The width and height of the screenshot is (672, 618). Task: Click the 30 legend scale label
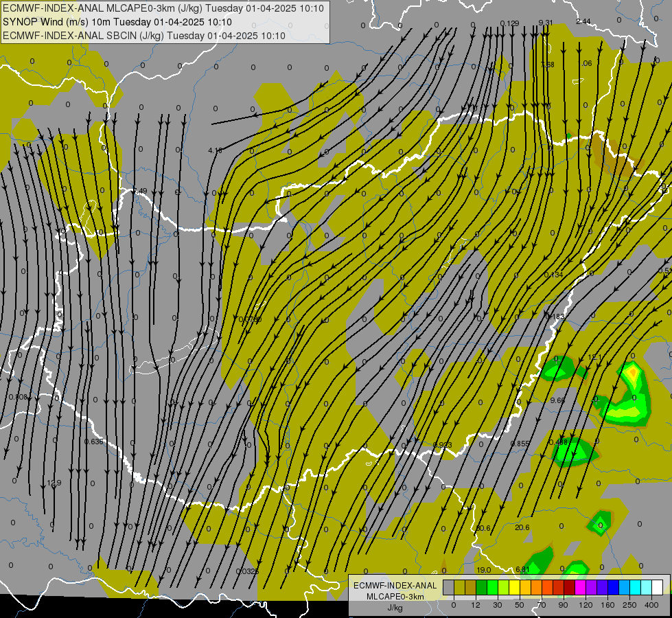[498, 605]
